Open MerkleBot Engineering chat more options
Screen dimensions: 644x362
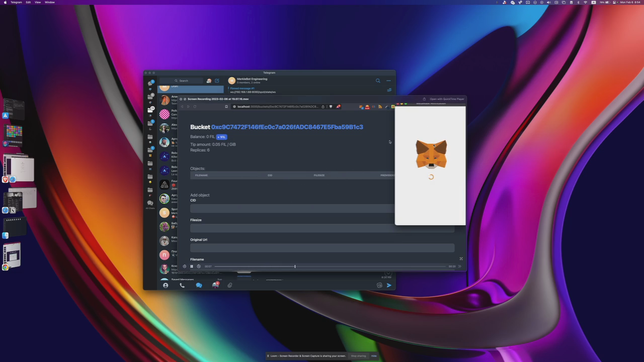(388, 80)
